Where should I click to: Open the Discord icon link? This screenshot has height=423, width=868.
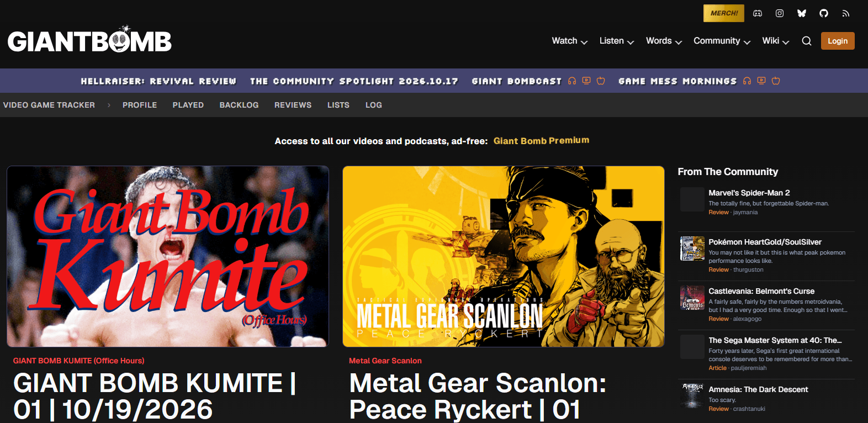(x=758, y=13)
